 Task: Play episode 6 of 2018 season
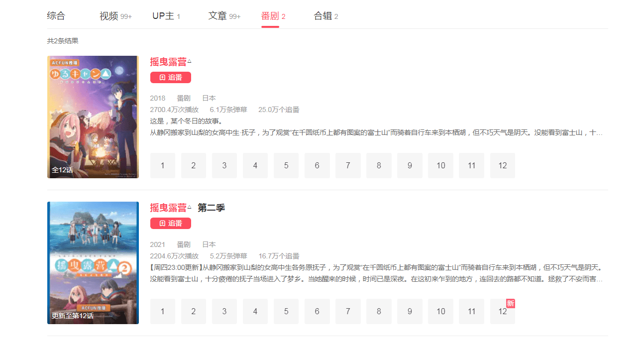[x=317, y=165]
